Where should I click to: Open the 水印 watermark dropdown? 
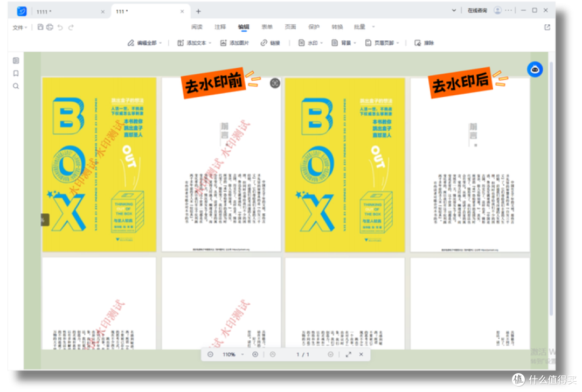click(310, 43)
